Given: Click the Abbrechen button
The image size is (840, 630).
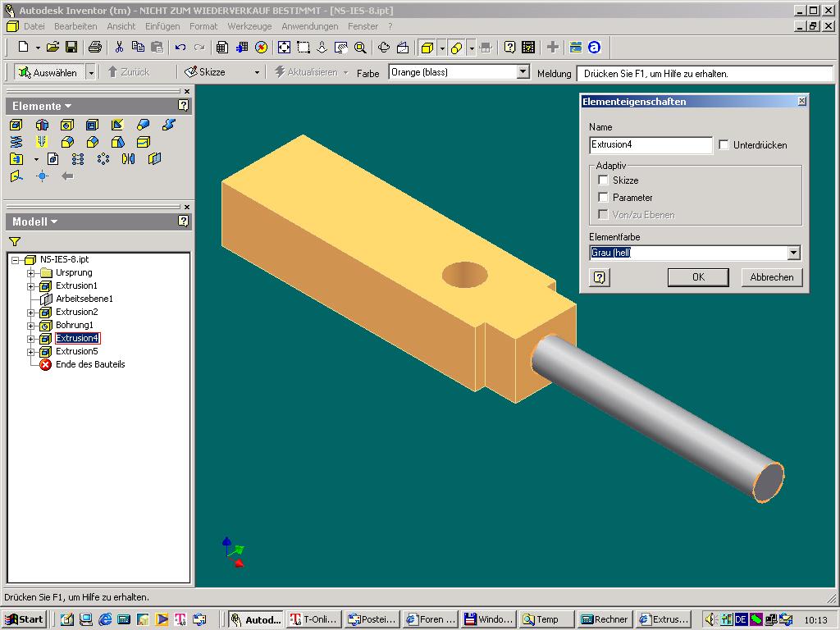Looking at the screenshot, I should [771, 277].
